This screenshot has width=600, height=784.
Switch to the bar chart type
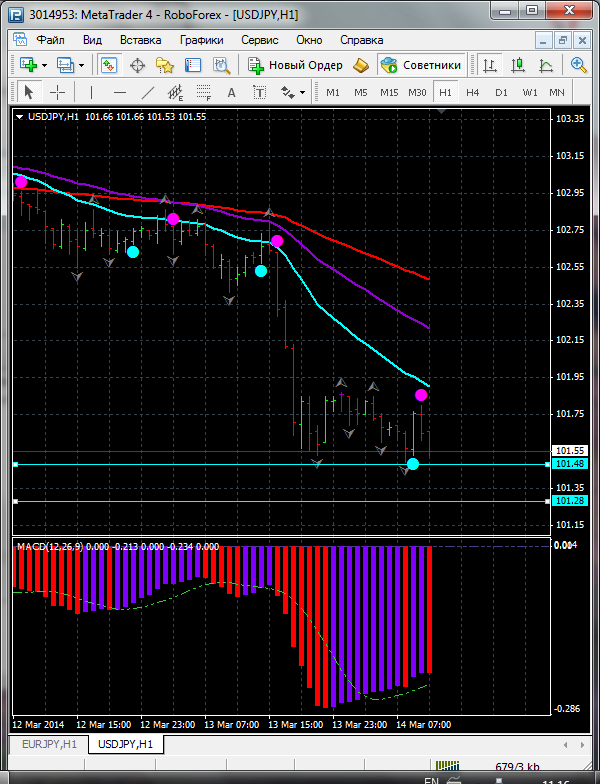[x=490, y=65]
